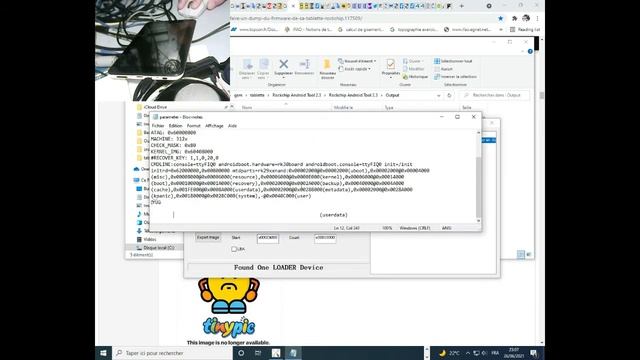The width and height of the screenshot is (640, 360).
Task: Expand the Propriétés dropdown arrow
Action: pos(391,78)
